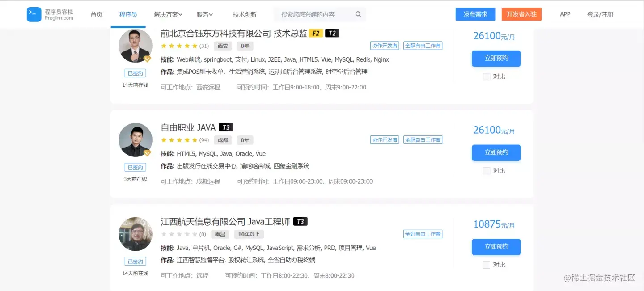Click the 发布需求 button

pos(475,14)
